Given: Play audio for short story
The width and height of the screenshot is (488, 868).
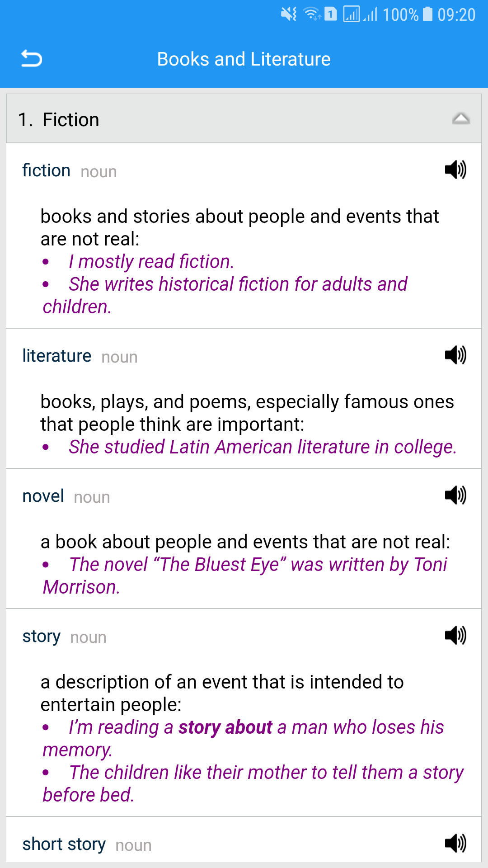Looking at the screenshot, I should [x=455, y=844].
